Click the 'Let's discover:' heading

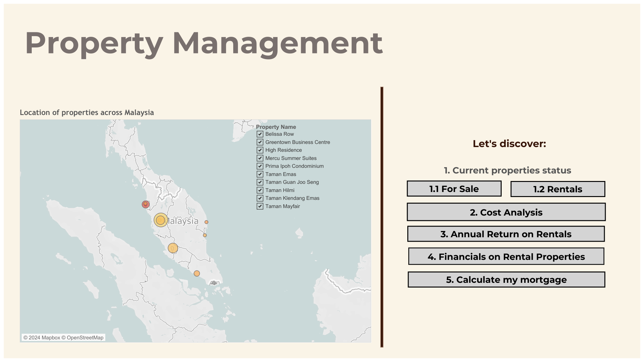click(509, 144)
